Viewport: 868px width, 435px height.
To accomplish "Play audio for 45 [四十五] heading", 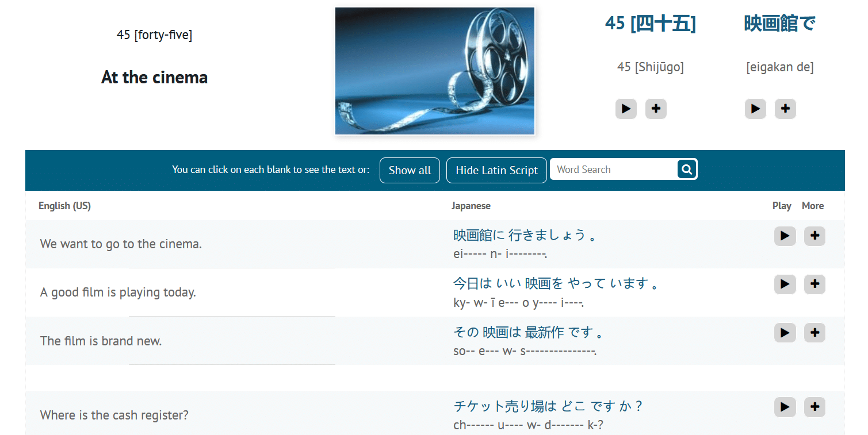I will [x=626, y=109].
